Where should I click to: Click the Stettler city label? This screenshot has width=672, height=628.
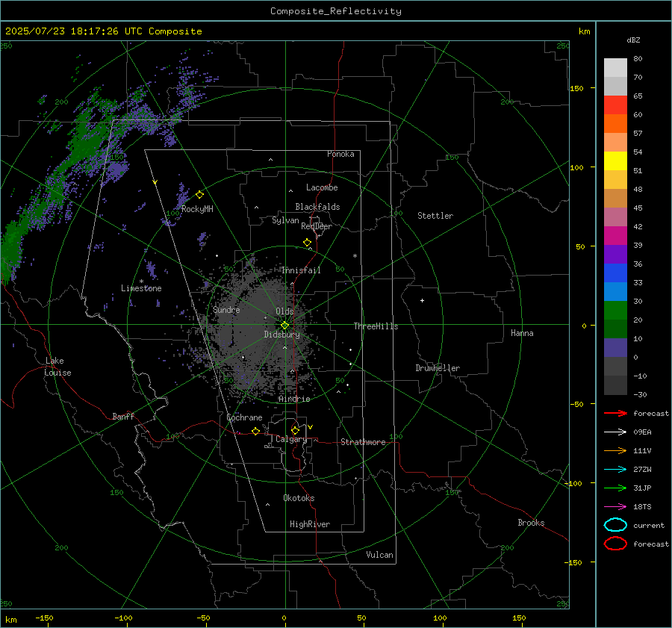[x=435, y=216]
